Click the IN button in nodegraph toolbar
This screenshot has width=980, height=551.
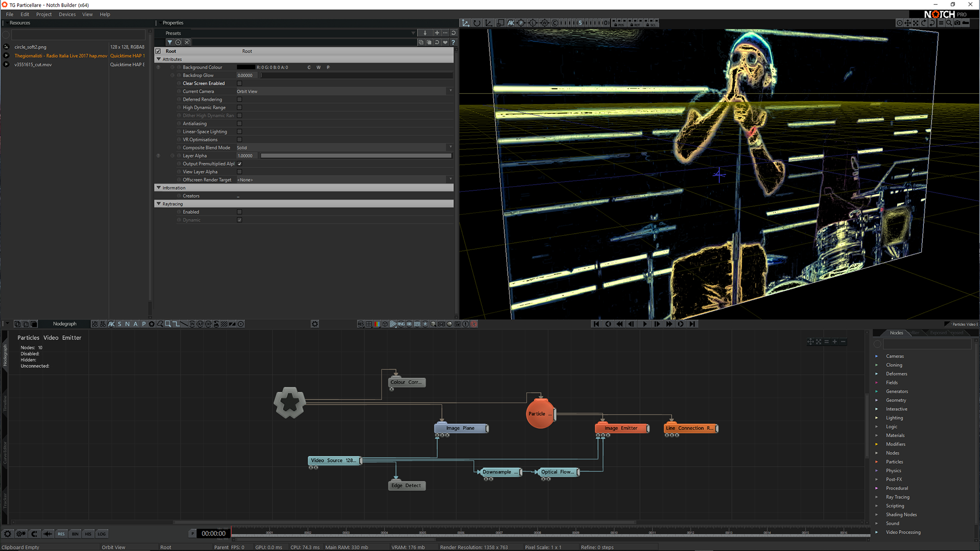click(x=192, y=324)
